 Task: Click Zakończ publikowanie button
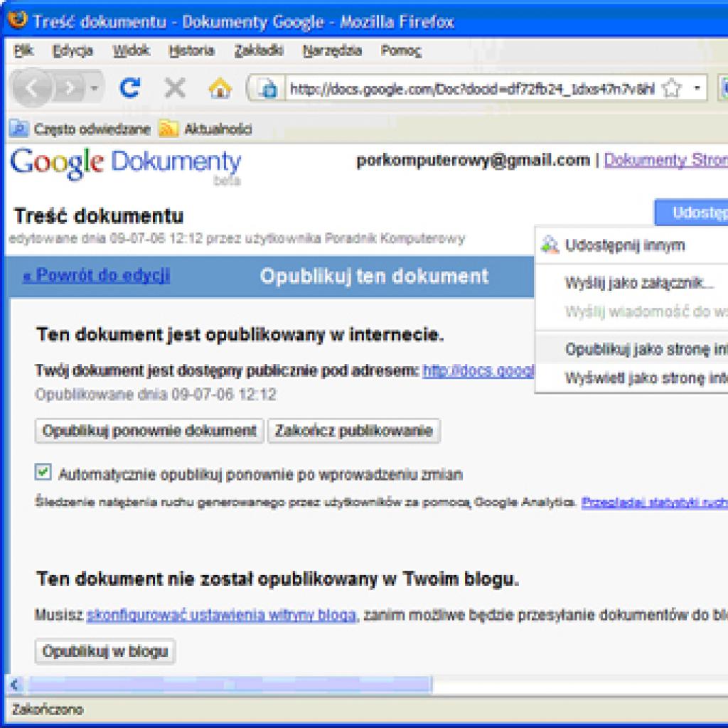point(354,431)
